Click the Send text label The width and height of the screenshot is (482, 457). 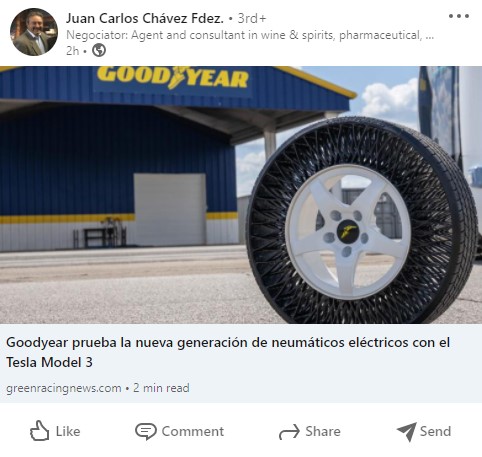(435, 431)
